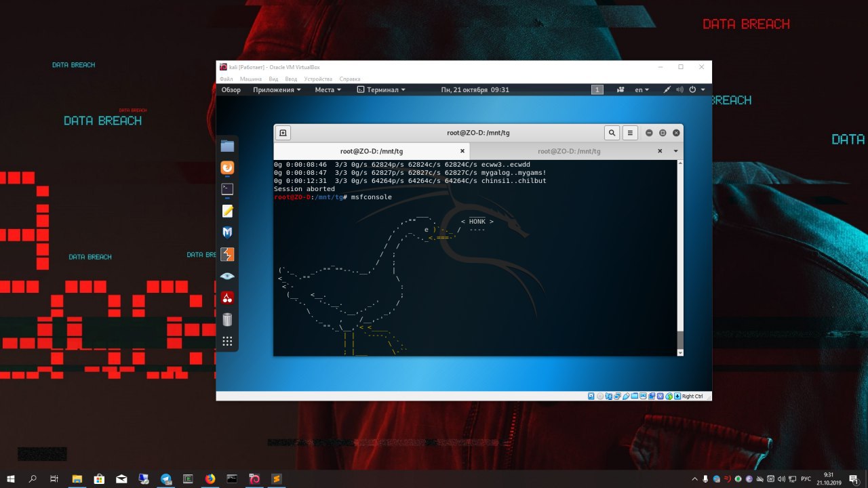
Task: Click the Session aborted output line
Action: pyautogui.click(x=304, y=189)
